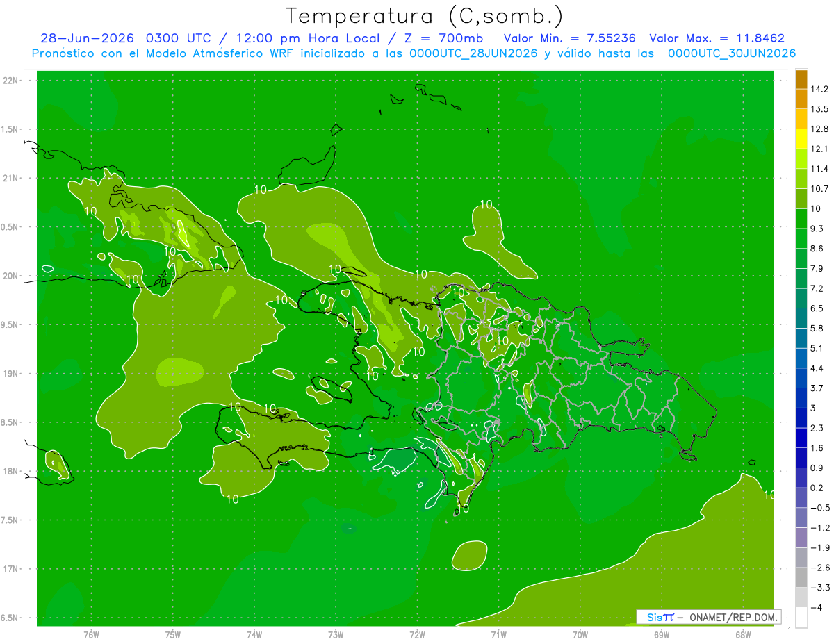Click latitude label "21N"
Viewport: 834px width, 644px height.
pyautogui.click(x=10, y=178)
